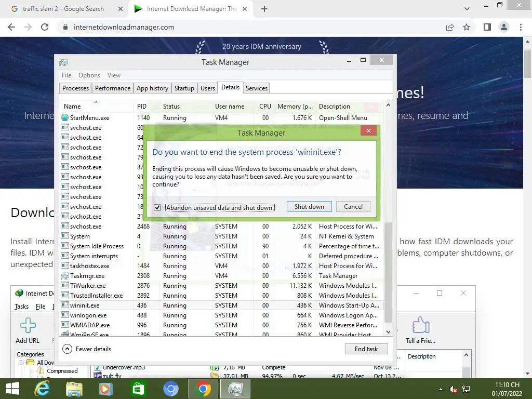The image size is (532, 399).
Task: Select the TrustedInstaller.exe process
Action: point(96,296)
